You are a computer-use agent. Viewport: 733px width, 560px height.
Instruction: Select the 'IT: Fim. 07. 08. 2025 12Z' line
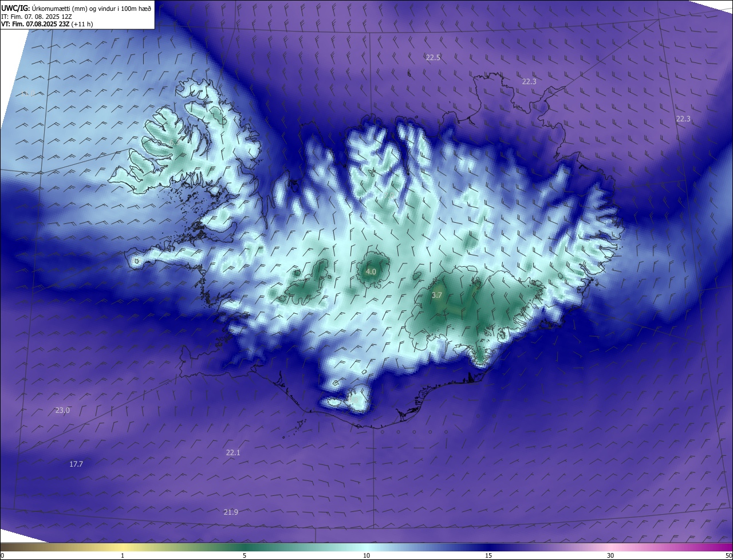[x=37, y=16]
